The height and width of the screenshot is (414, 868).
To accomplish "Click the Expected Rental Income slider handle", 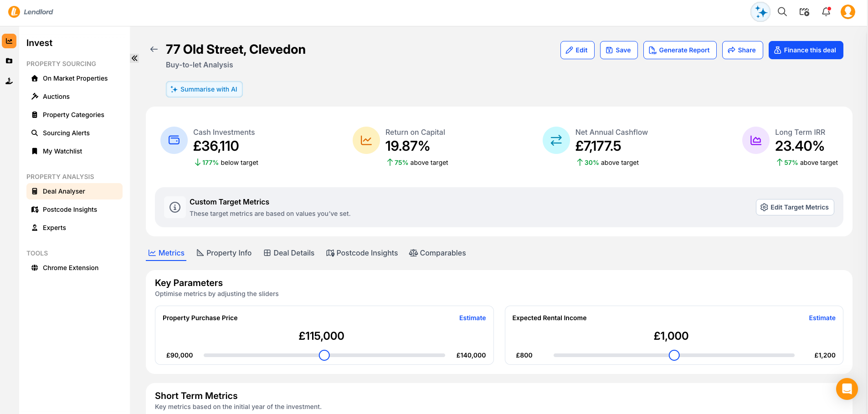I will (674, 355).
